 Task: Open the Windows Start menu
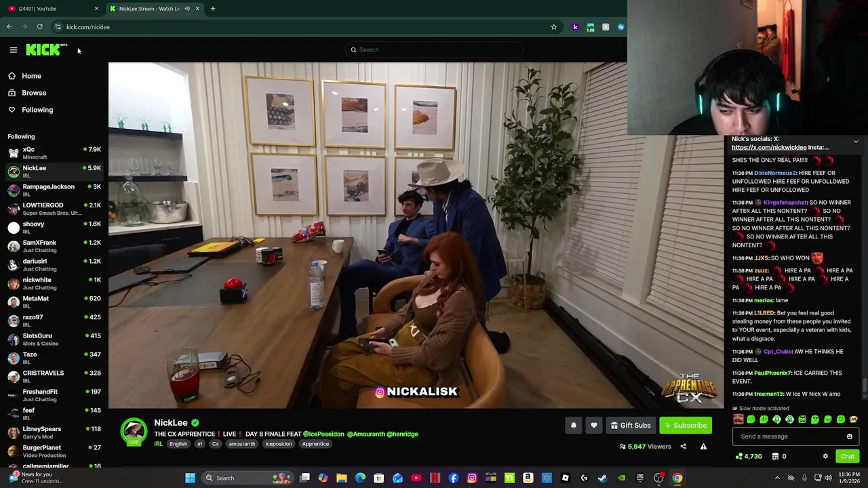191,478
